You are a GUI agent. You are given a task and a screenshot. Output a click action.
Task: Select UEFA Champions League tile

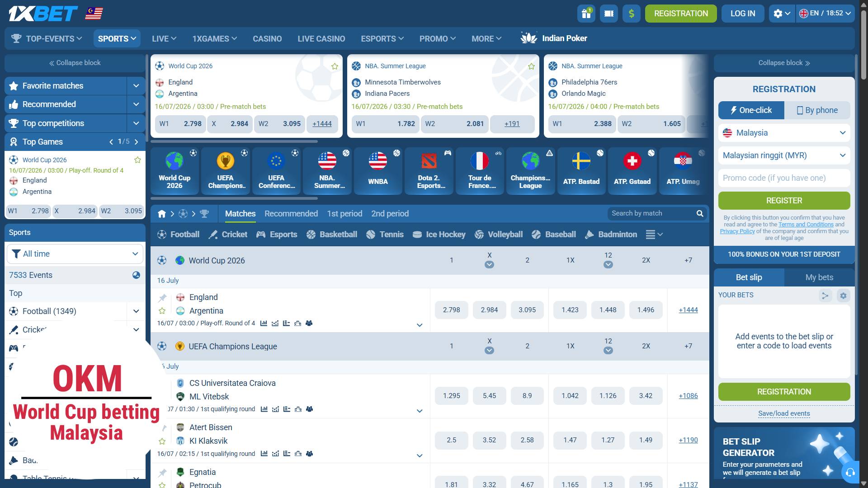[x=225, y=171]
